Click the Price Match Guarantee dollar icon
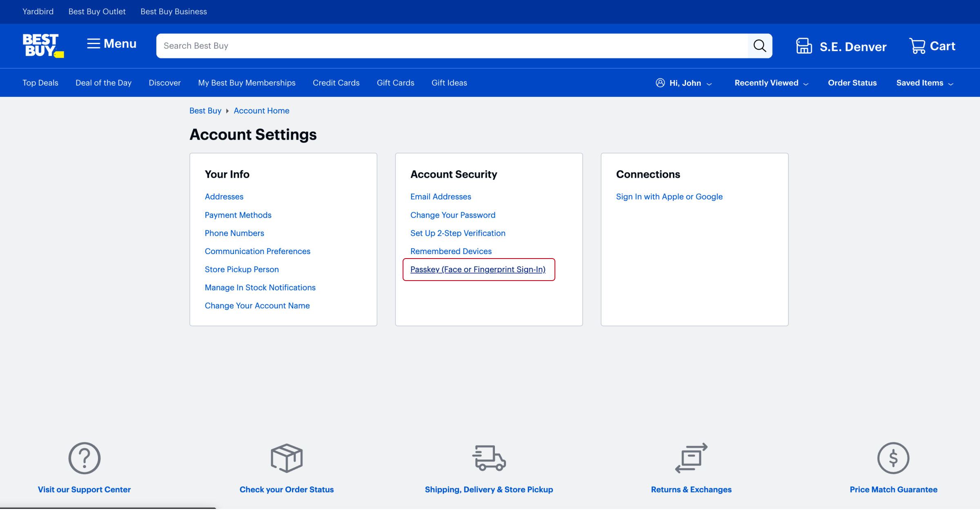The width and height of the screenshot is (980, 513). [x=893, y=458]
